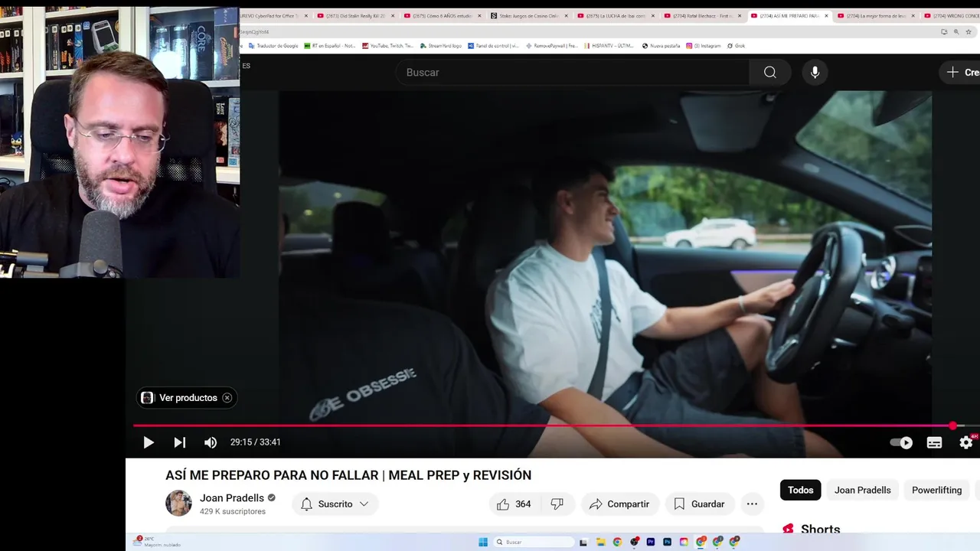Open player settings gear
This screenshot has width=980, height=551.
966,442
